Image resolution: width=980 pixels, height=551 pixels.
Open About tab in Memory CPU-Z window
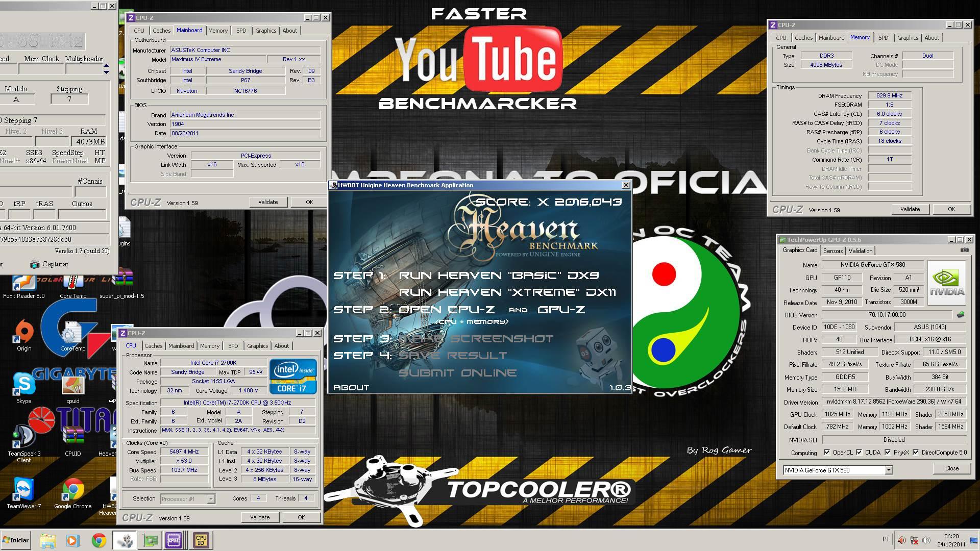click(932, 38)
